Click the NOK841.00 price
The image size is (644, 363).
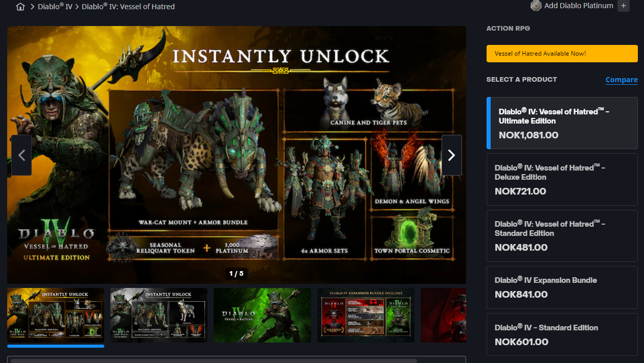[521, 295]
